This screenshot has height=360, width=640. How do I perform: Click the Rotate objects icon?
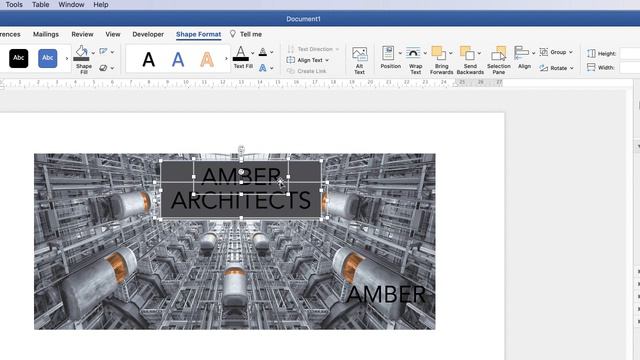(544, 68)
